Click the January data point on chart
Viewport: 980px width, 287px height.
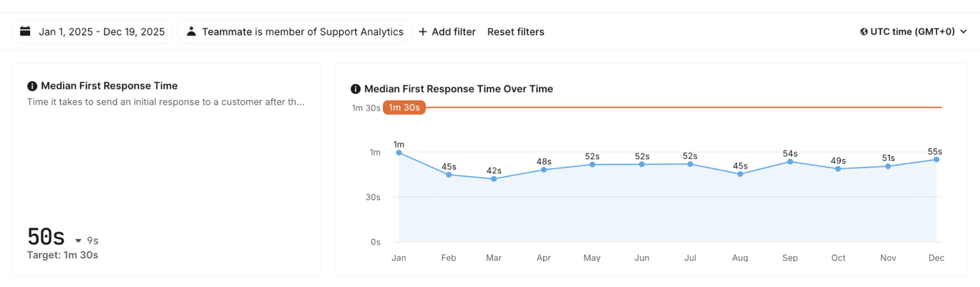click(x=399, y=153)
